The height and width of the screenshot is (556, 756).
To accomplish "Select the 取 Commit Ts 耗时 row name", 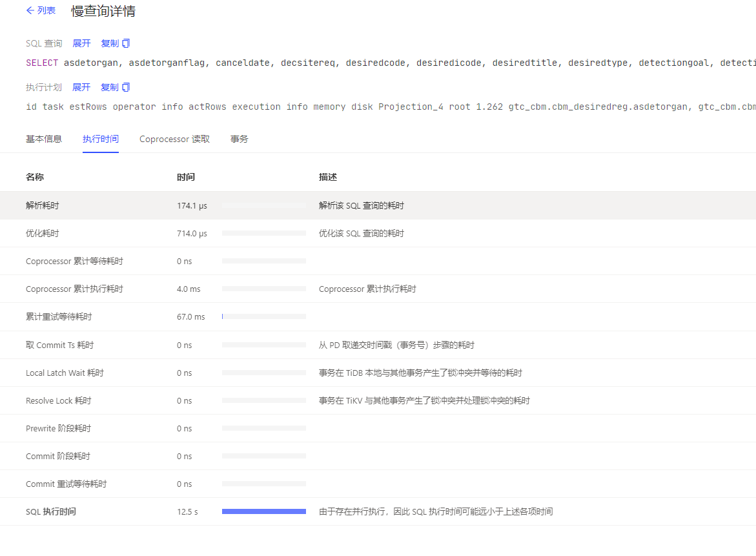I will [60, 345].
